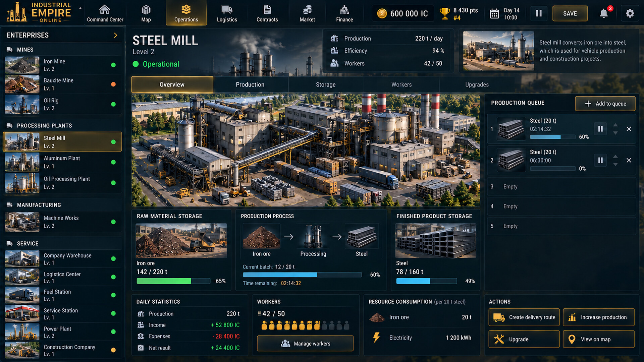Click the Upgrade action button
Screen dimensions: 644x362
524,339
